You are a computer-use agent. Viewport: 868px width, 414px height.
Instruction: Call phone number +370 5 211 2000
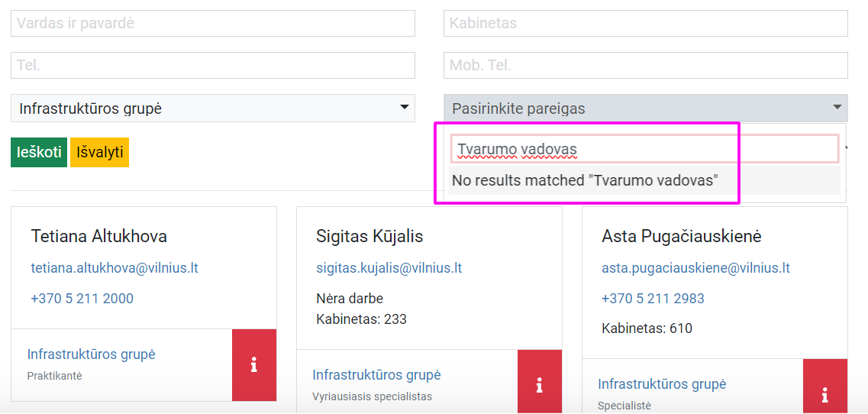82,299
